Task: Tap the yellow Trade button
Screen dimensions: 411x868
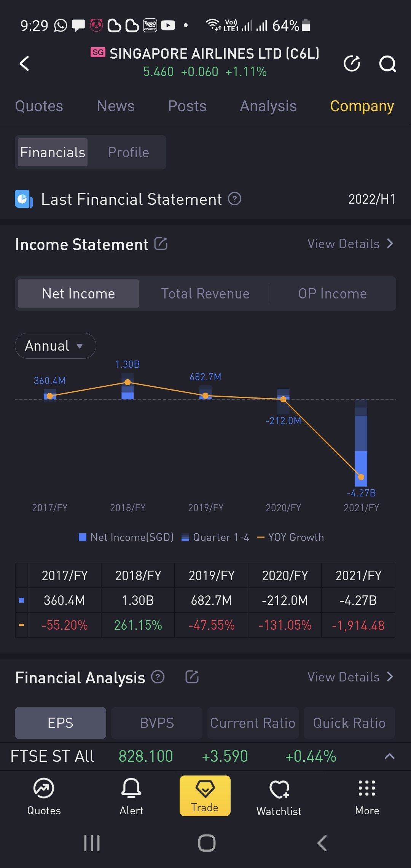Action: point(205,796)
